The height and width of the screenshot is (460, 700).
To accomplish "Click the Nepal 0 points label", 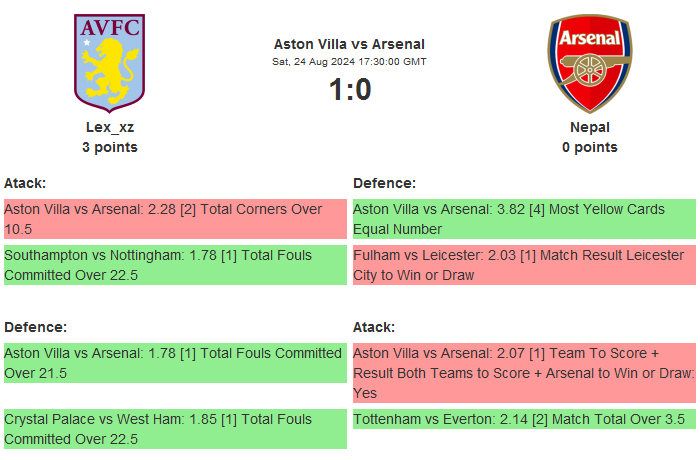I will click(x=589, y=147).
